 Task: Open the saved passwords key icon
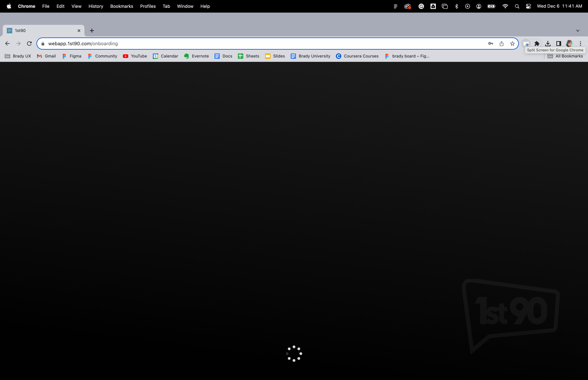pyautogui.click(x=491, y=44)
